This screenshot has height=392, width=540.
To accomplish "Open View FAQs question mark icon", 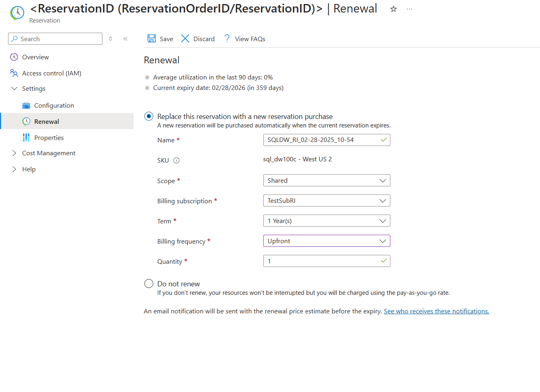I will [227, 39].
